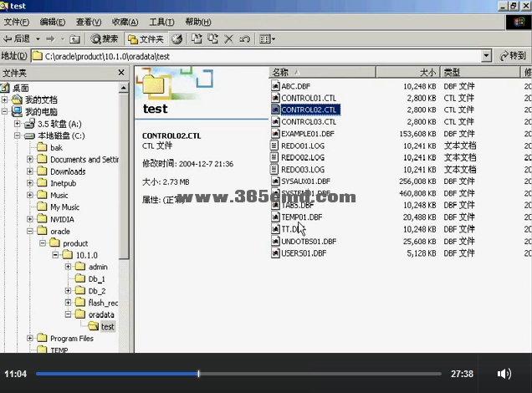Select the REDO01.LOG file icon
Image resolution: width=532 pixels, height=393 pixels.
pos(274,145)
